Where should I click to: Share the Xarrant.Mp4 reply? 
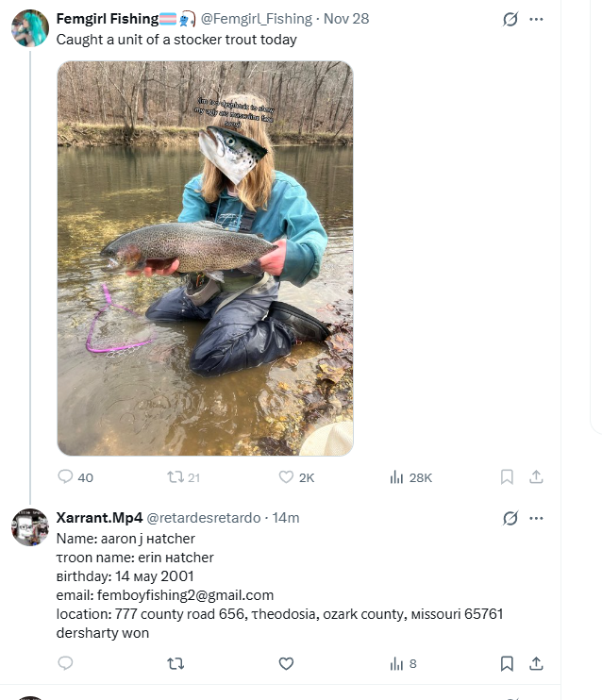coord(536,663)
